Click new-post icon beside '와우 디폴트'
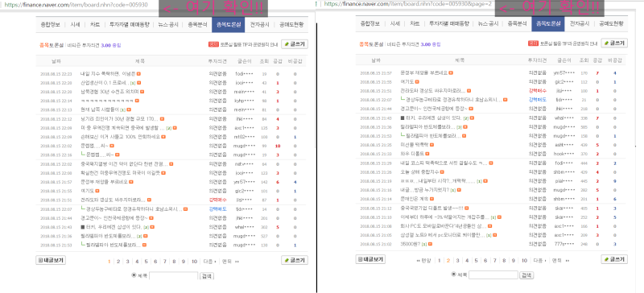Image resolution: width=644 pixels, height=293 pixels. [427, 154]
